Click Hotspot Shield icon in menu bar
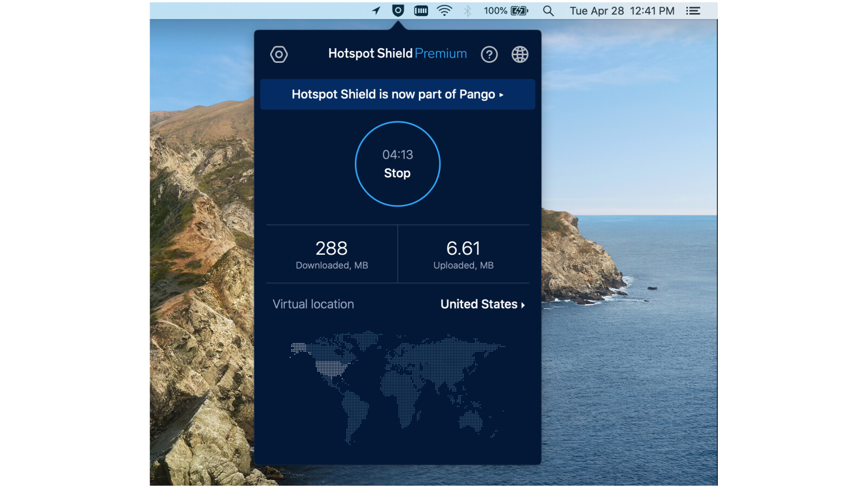 click(398, 11)
